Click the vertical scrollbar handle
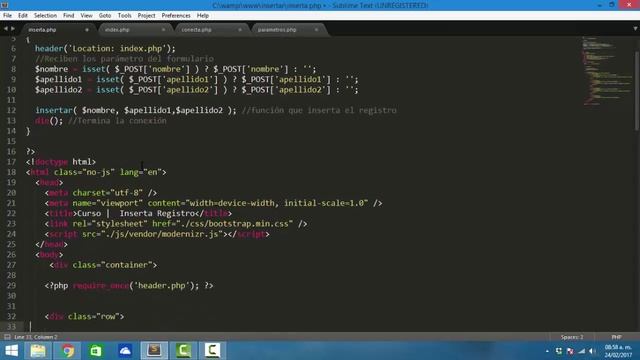 637,91
